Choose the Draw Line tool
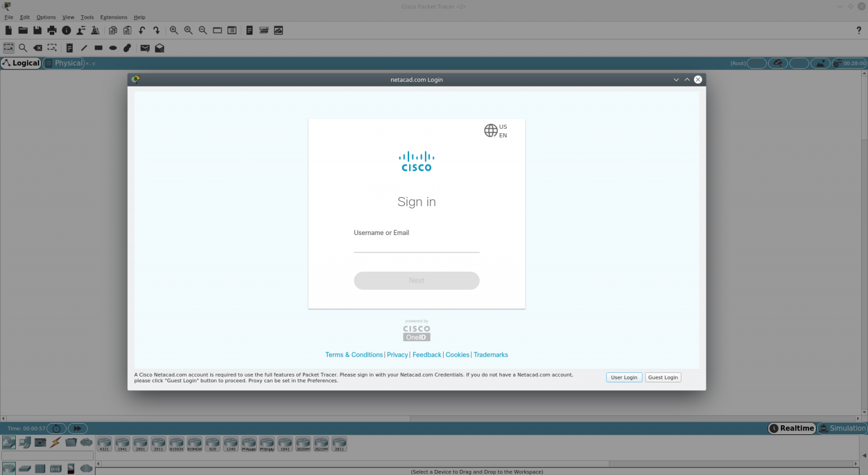 tap(84, 48)
